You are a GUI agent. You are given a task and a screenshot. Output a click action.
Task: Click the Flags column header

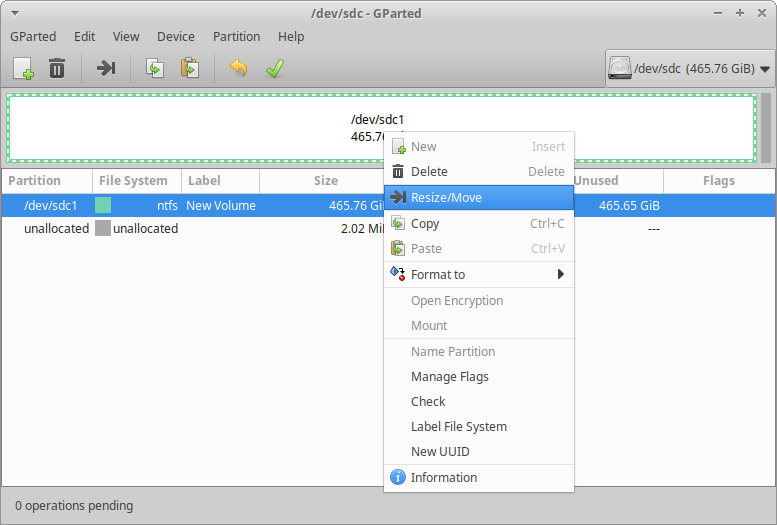(x=718, y=181)
